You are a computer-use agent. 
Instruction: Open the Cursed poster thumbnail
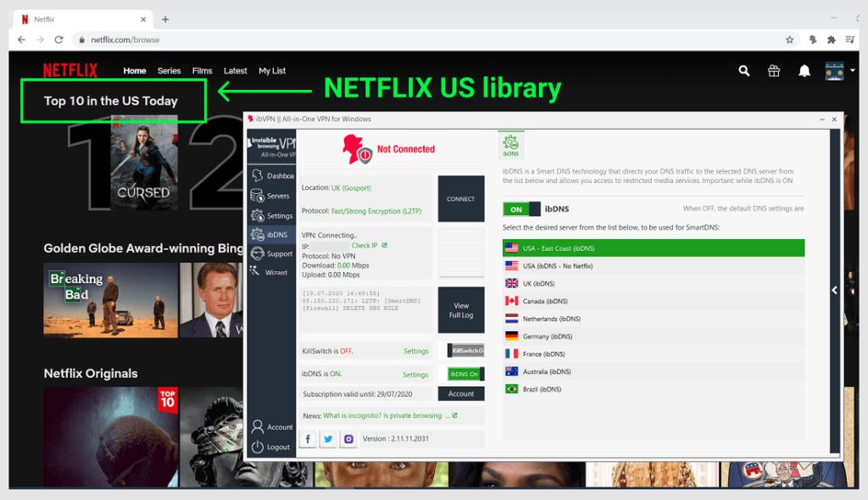coord(144,163)
